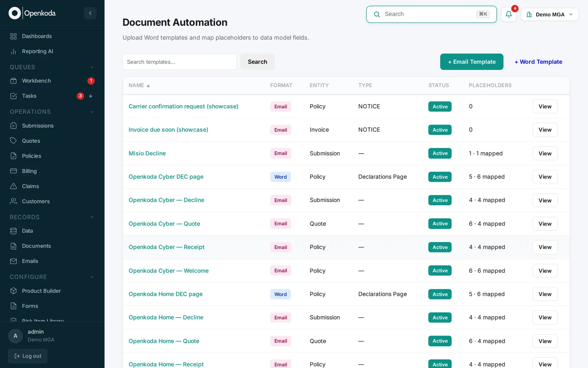Collapse the sidebar with chevron button
588x368 pixels.
[90, 13]
